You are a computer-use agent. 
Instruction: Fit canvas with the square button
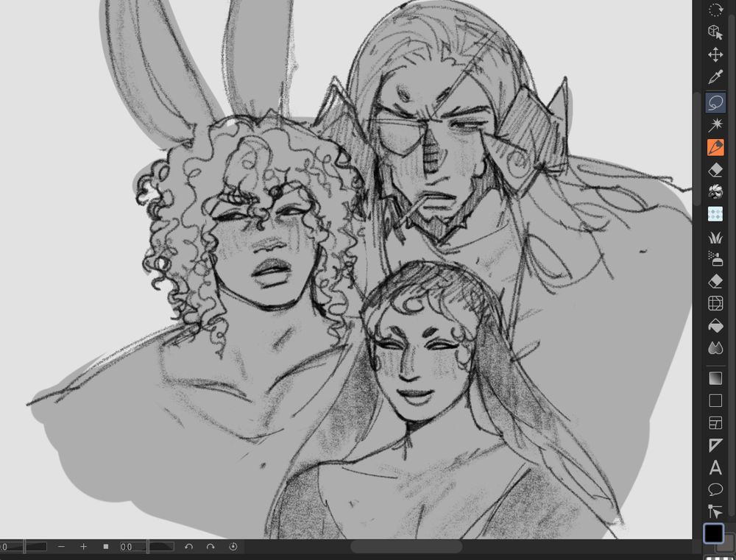[105, 547]
